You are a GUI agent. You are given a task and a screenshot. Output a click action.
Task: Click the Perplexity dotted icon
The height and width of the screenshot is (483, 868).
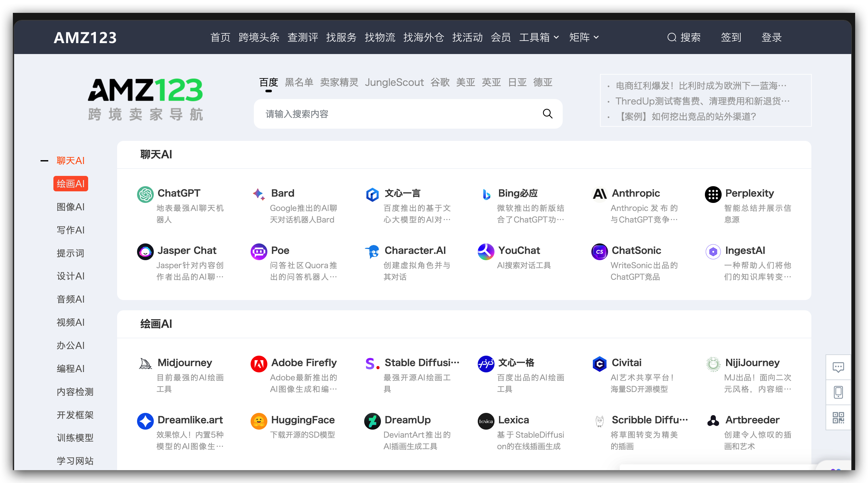point(713,194)
